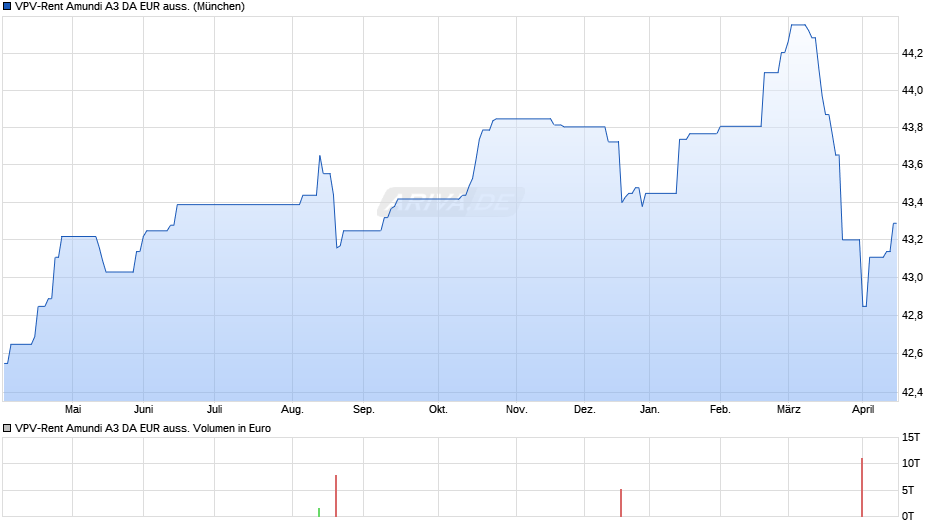
Task: Click the 0T volume axis label
Action: (908, 516)
